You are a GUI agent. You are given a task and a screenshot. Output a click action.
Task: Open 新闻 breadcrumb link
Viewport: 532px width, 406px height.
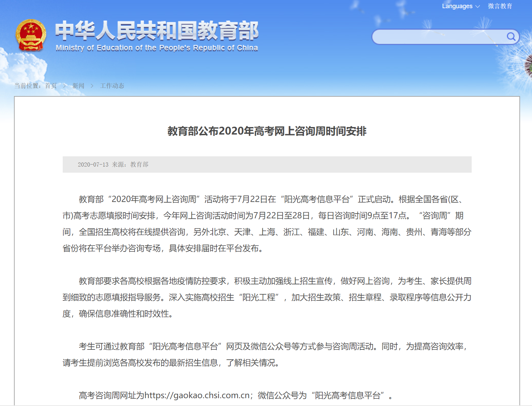click(x=78, y=86)
